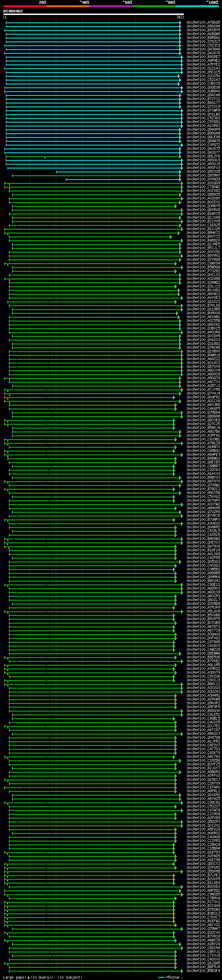
Task: Select hit UniRef100_B4B8Z0
Action: [x=203, y=241]
